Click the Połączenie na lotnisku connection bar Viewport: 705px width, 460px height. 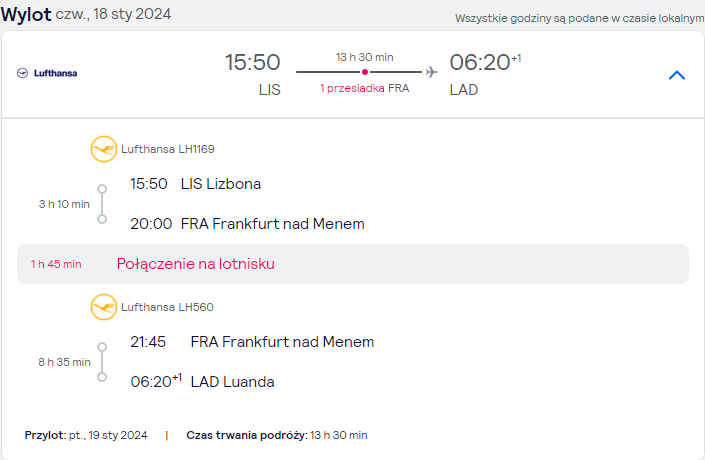(353, 264)
